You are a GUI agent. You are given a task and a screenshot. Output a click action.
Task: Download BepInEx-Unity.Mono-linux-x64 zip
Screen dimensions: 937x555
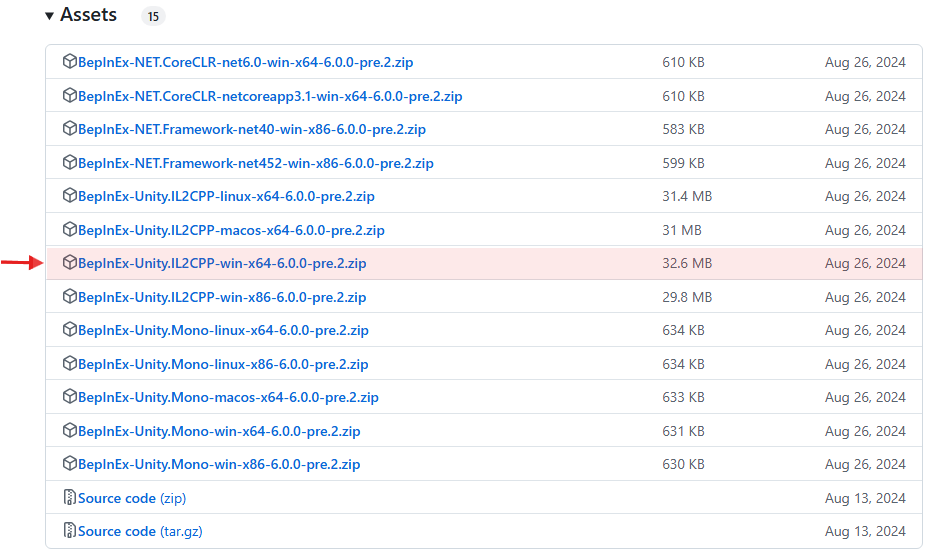click(223, 330)
